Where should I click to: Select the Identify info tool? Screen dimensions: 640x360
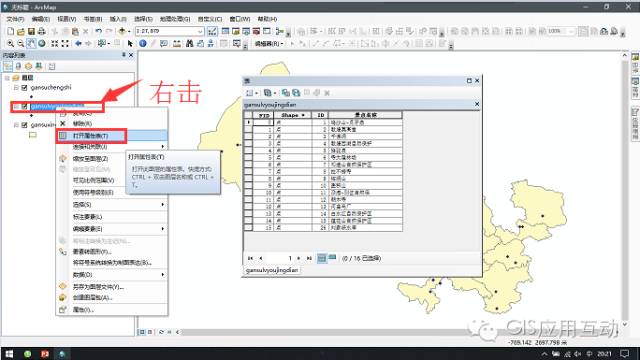[x=142, y=43]
